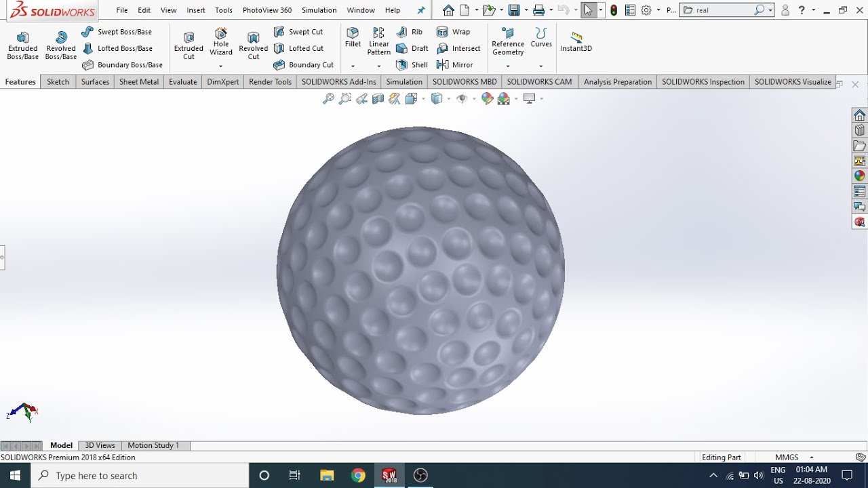Open the Tools menu
Viewport: 868px width, 488px height.
point(224,10)
